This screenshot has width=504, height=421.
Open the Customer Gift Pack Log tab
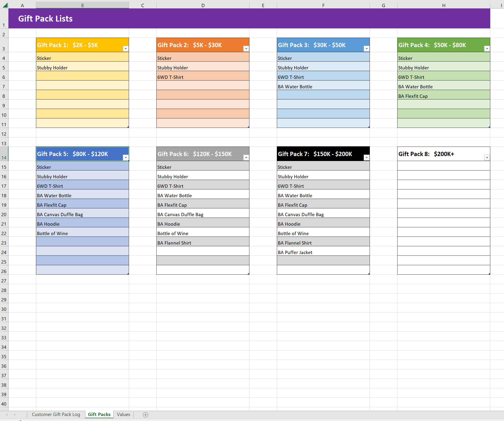(56, 415)
